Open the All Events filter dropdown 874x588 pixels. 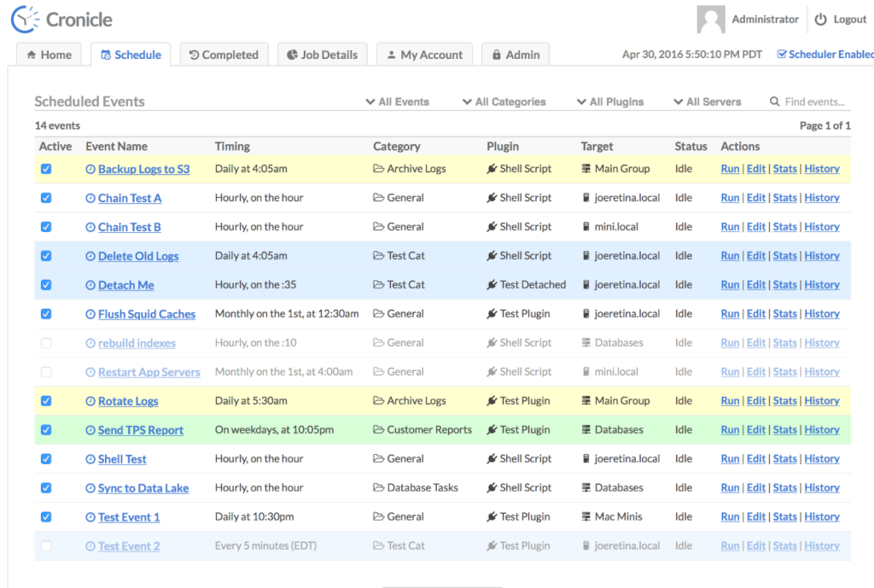[397, 102]
